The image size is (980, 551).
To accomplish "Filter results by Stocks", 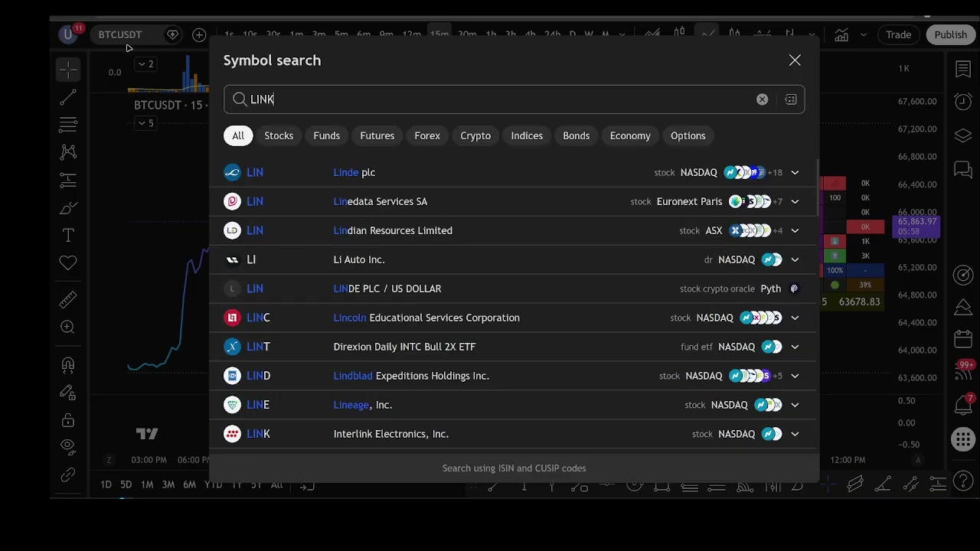I will [x=279, y=135].
